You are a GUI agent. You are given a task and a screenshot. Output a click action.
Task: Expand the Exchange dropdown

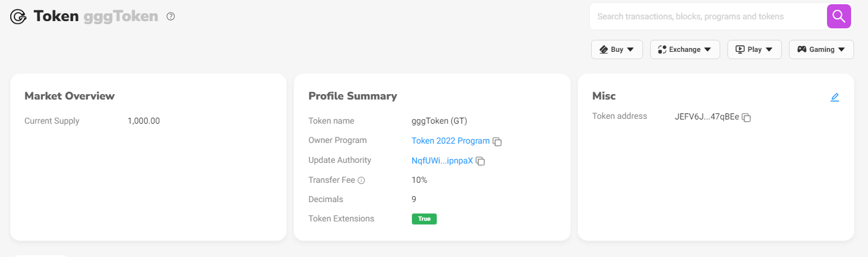pyautogui.click(x=685, y=49)
